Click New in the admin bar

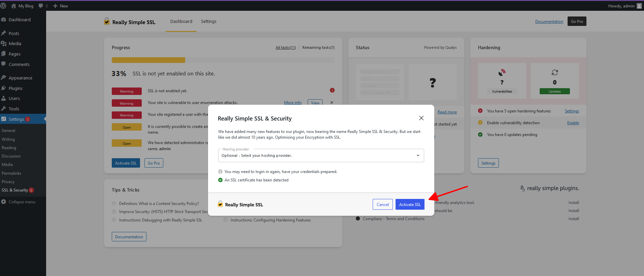pyautogui.click(x=61, y=6)
